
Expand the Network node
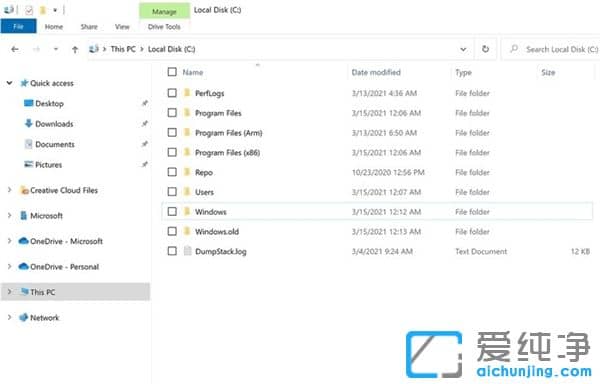pos(10,317)
